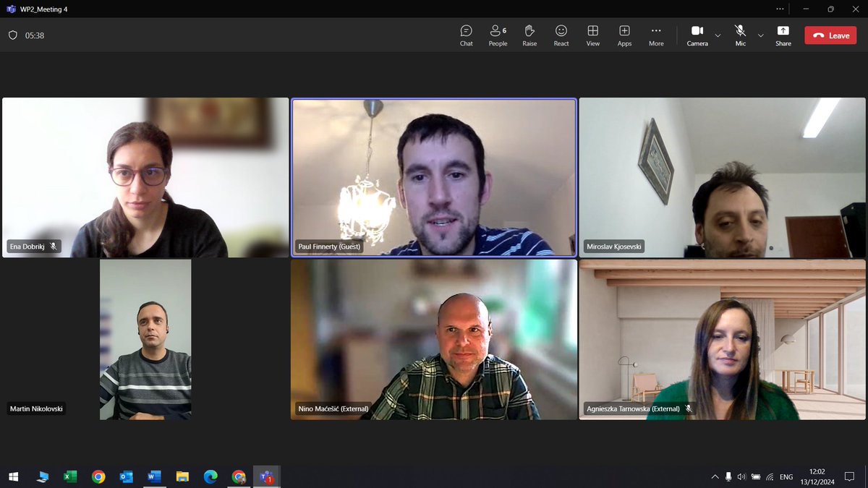Expand camera options arrow beside Camera

click(718, 35)
